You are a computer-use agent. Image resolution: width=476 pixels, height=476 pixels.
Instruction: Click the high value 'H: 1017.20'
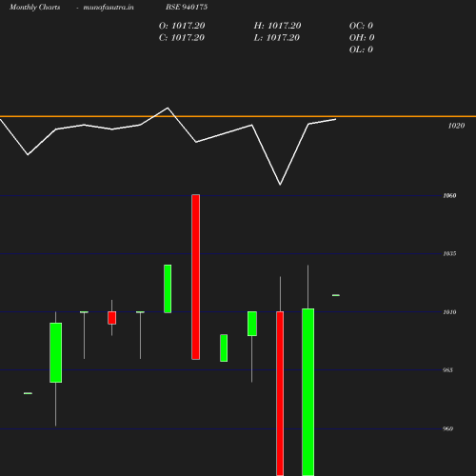(277, 26)
